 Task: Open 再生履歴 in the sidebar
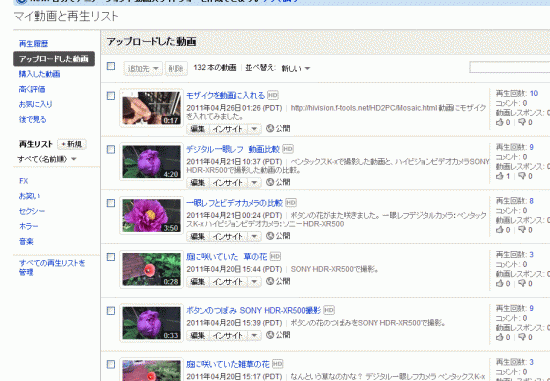click(x=33, y=44)
